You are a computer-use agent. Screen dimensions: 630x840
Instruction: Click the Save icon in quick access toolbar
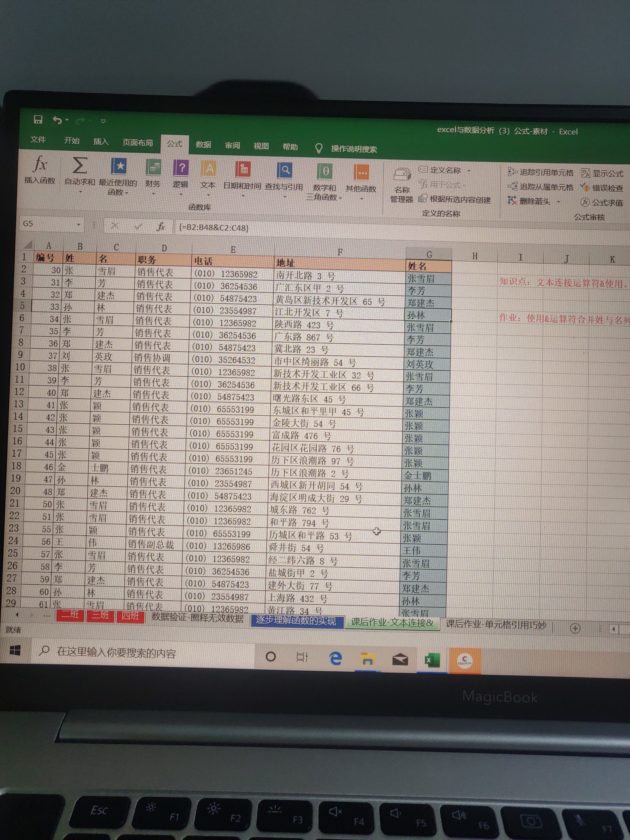38,120
